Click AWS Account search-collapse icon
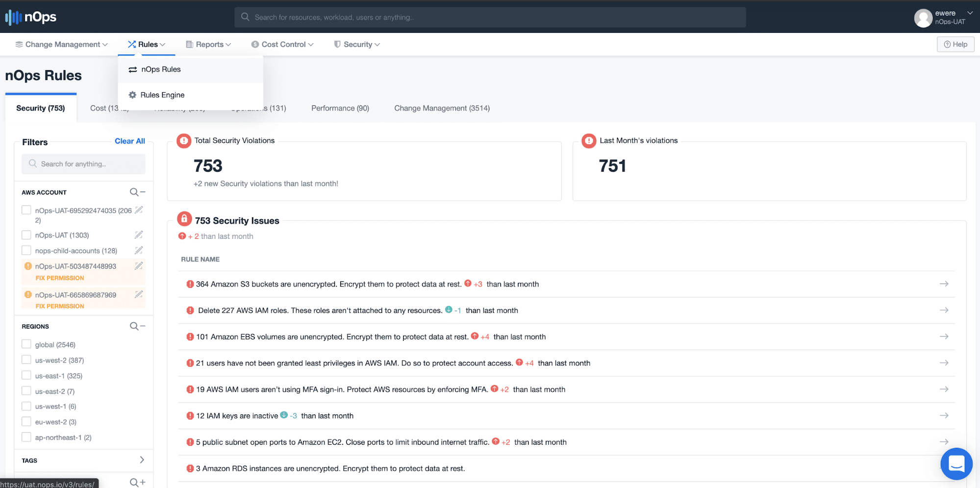 [x=137, y=192]
